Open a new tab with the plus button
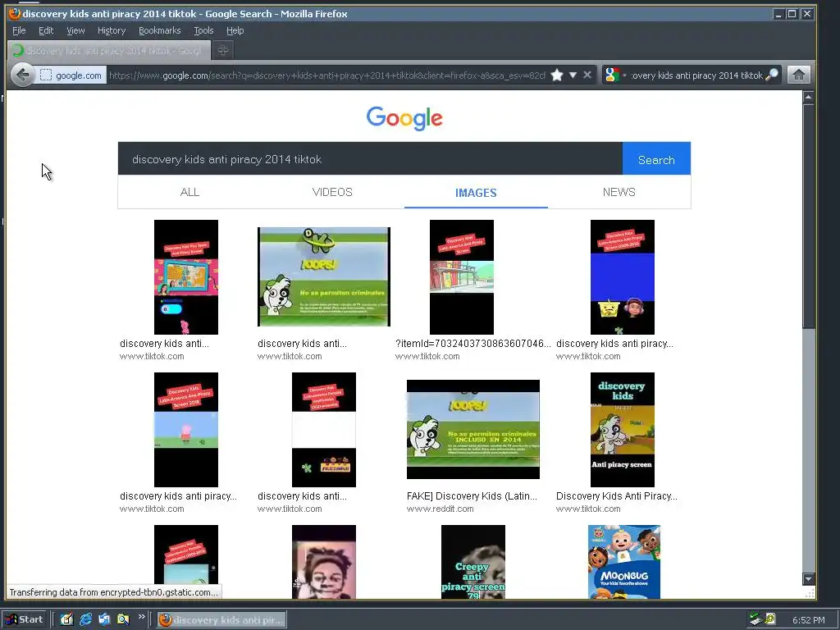The image size is (840, 630). pos(223,50)
